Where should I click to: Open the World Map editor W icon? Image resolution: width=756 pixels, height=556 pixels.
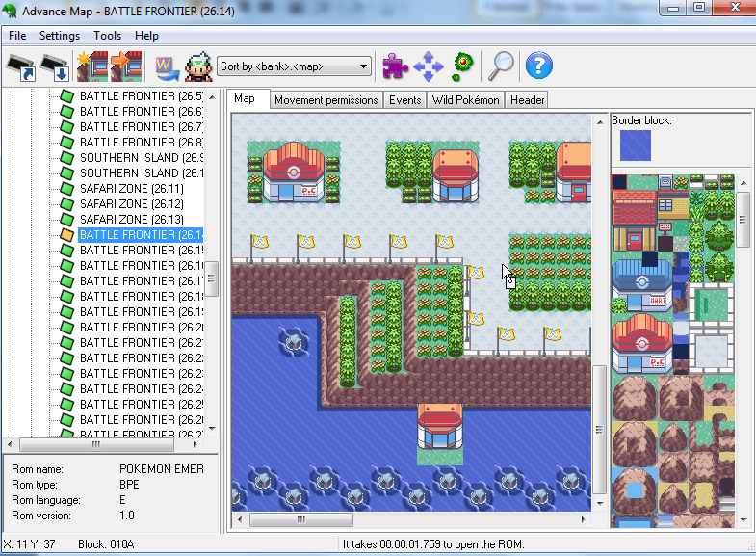point(167,66)
